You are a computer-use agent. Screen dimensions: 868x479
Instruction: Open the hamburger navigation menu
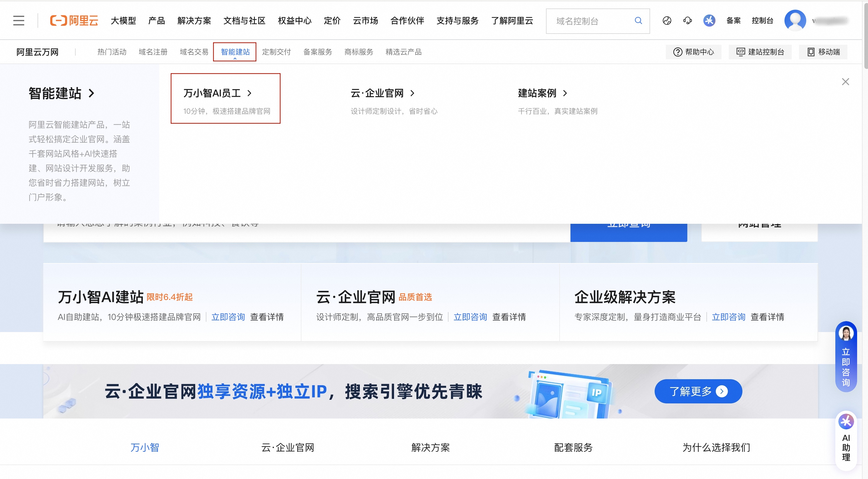tap(18, 21)
